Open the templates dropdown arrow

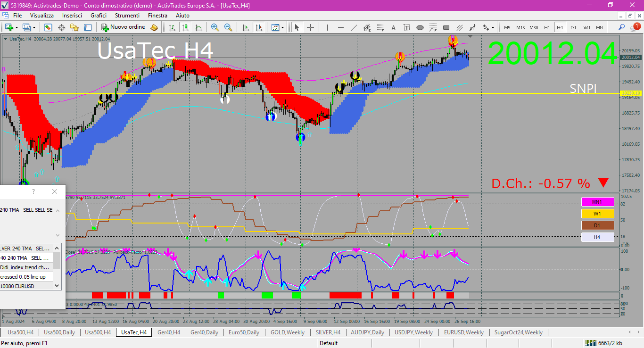pos(283,27)
